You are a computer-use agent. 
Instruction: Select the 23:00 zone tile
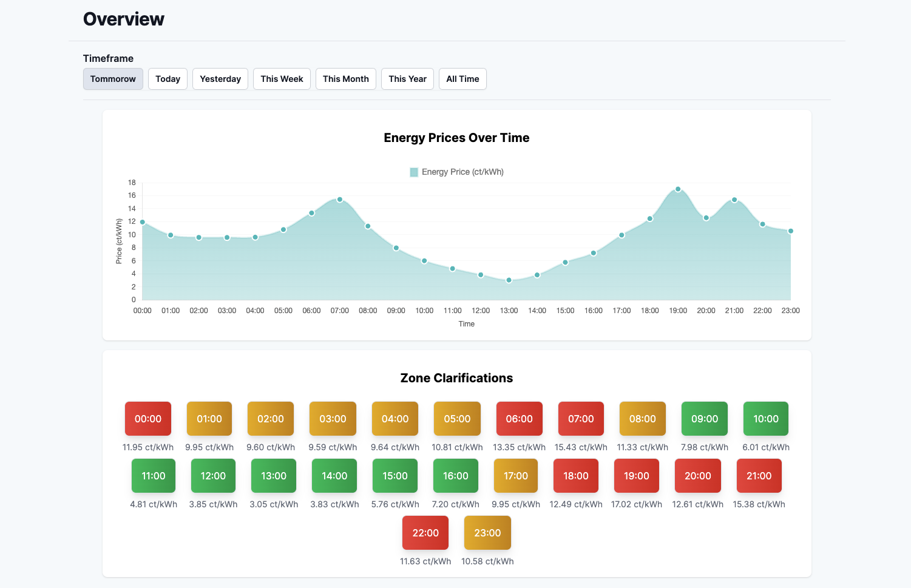[x=487, y=533]
